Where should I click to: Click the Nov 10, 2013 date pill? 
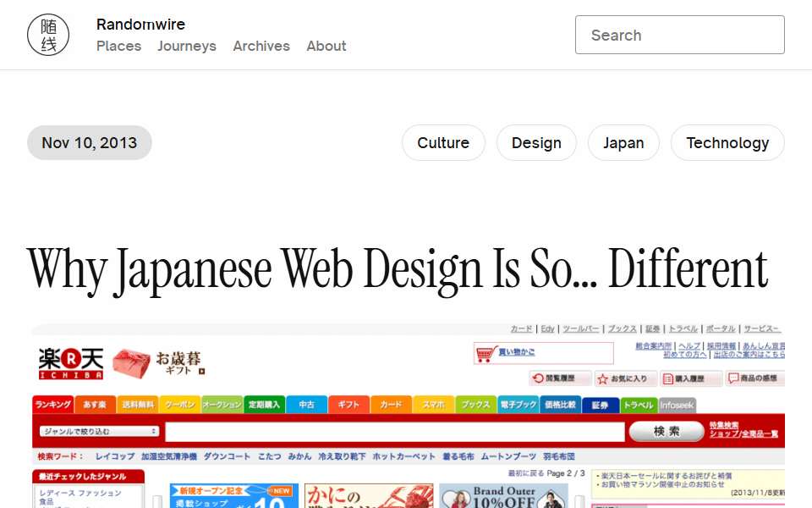click(89, 142)
